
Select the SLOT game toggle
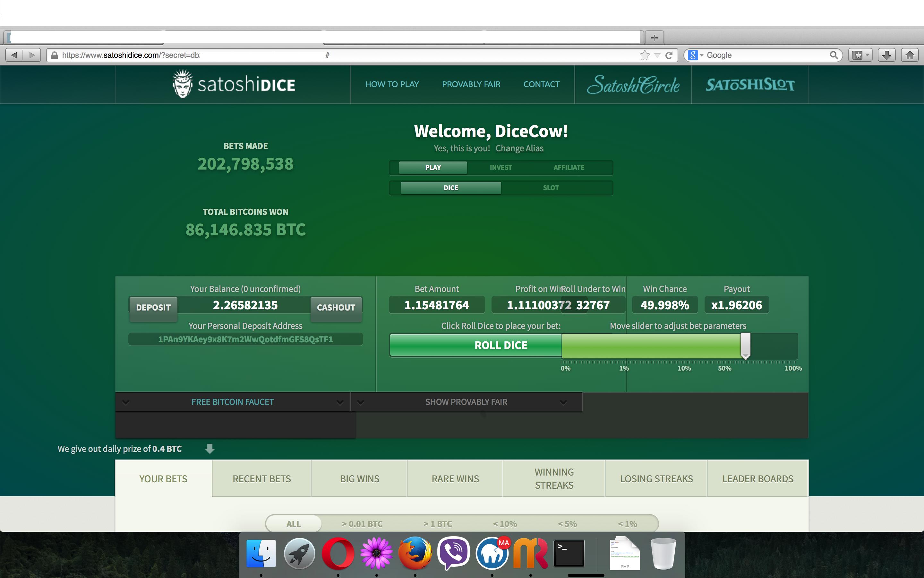551,188
